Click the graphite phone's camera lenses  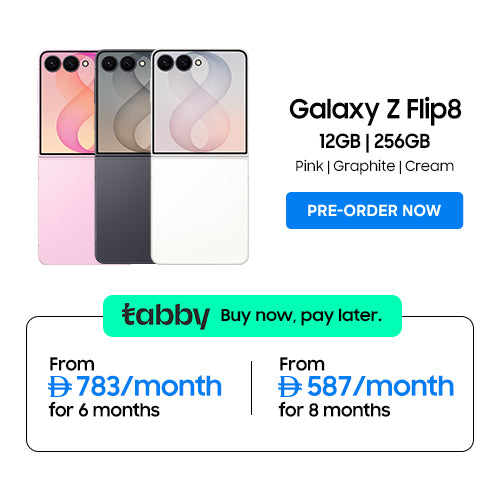pos(118,63)
